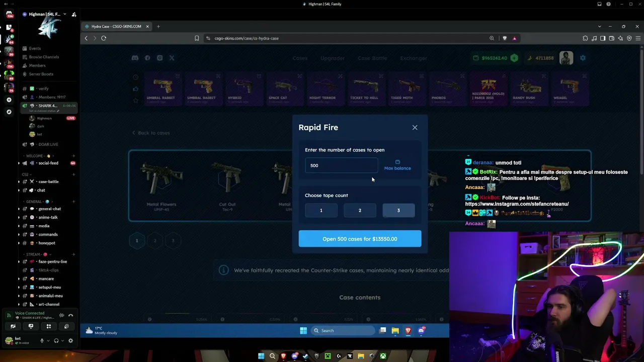Open the Discord soundboard button
Screen dimensions: 644x362
click(x=66, y=326)
